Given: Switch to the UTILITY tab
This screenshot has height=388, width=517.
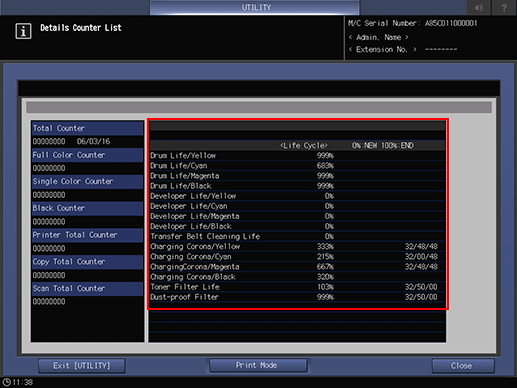Looking at the screenshot, I should tap(255, 7).
